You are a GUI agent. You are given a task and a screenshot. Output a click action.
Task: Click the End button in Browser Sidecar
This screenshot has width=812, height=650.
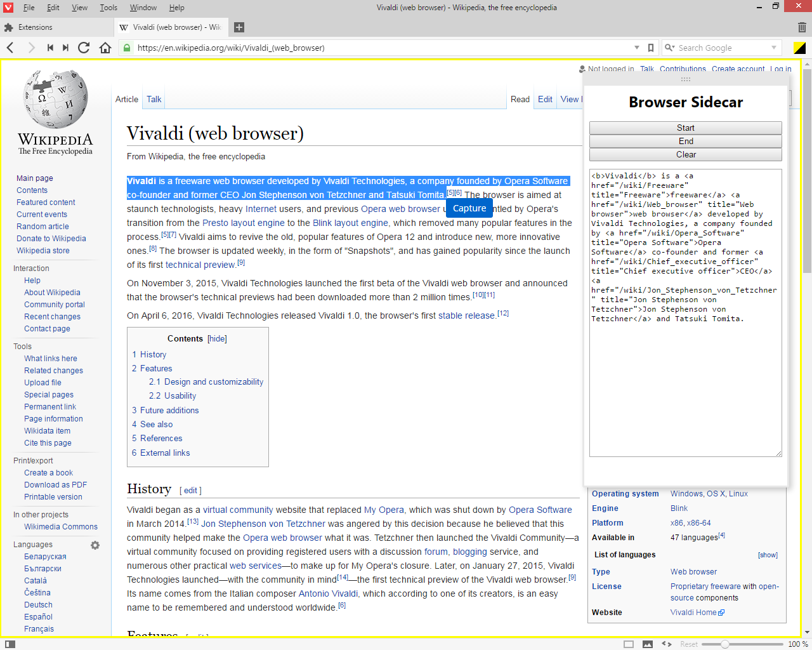[686, 141]
